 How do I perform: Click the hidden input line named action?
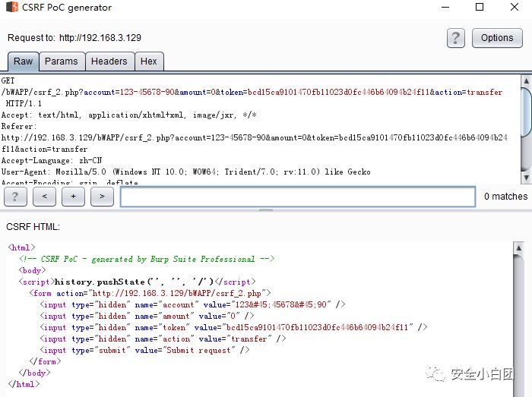(x=163, y=339)
